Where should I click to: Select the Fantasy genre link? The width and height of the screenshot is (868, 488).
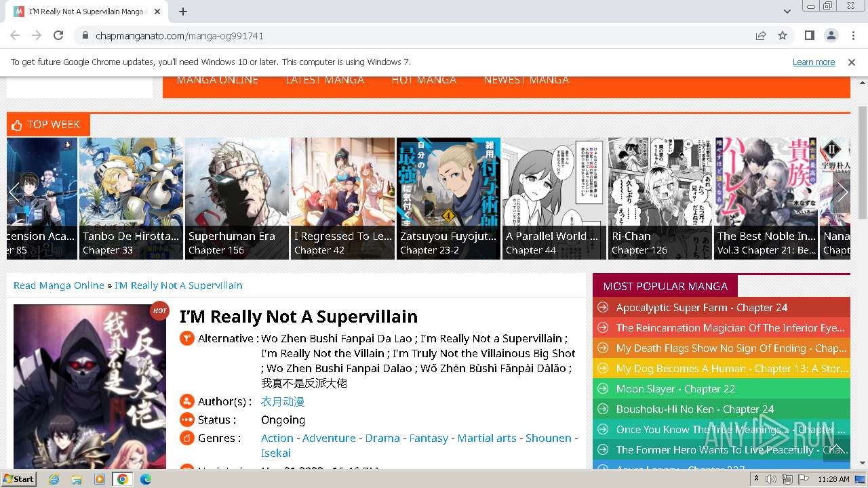pos(429,438)
